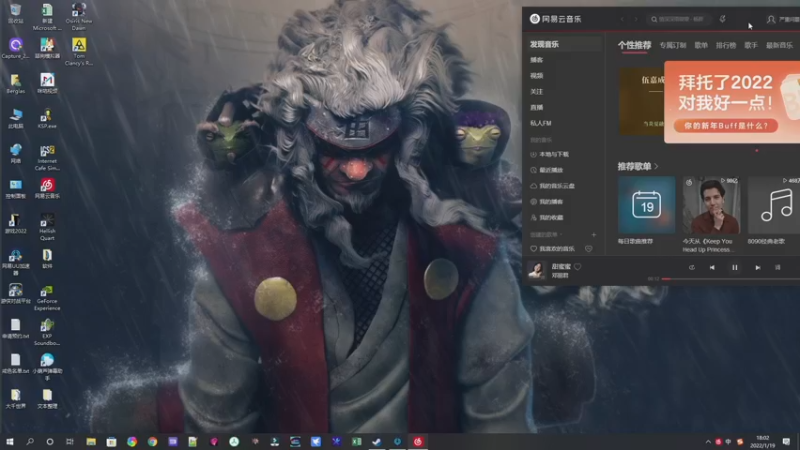
Task: Switch to the 排行榜 tab
Action: click(726, 45)
